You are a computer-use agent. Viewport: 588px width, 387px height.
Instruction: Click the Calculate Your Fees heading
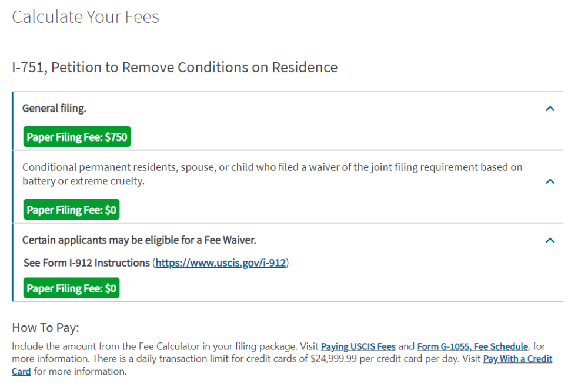click(85, 17)
